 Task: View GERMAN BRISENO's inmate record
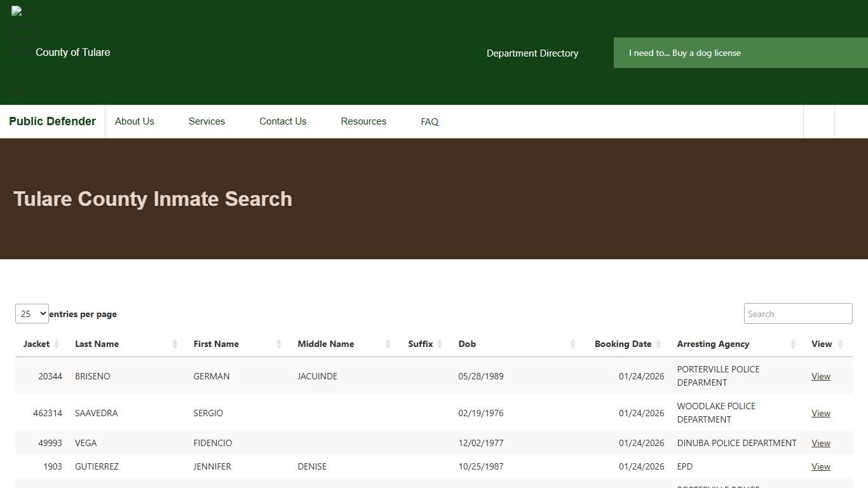[820, 376]
